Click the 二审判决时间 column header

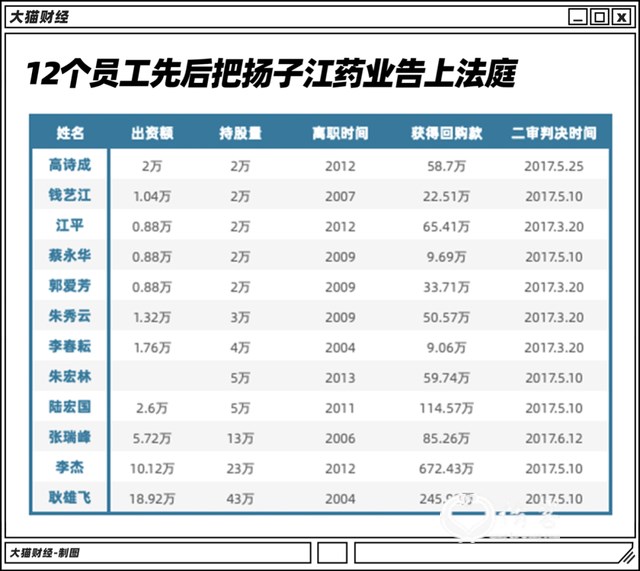[x=554, y=133]
